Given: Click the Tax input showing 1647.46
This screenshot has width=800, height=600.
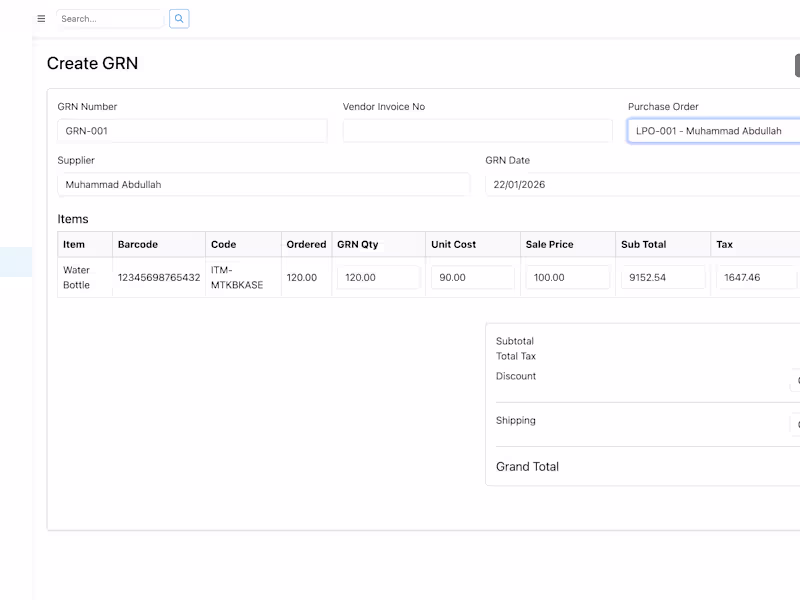Looking at the screenshot, I should [x=756, y=278].
